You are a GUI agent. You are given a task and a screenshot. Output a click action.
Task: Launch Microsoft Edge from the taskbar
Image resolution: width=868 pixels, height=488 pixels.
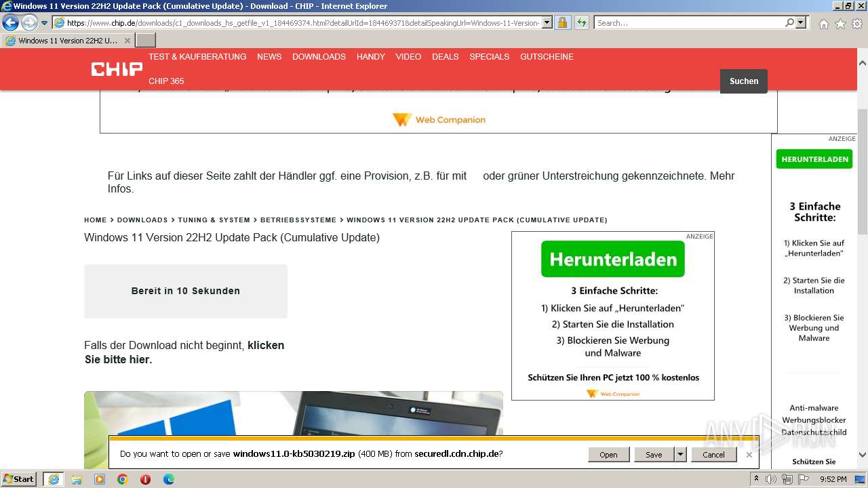169,479
